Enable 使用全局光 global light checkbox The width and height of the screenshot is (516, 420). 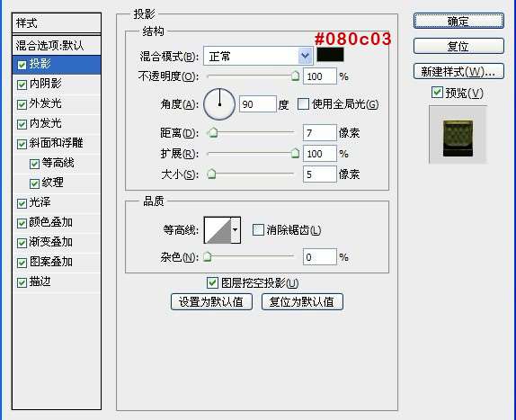(303, 104)
